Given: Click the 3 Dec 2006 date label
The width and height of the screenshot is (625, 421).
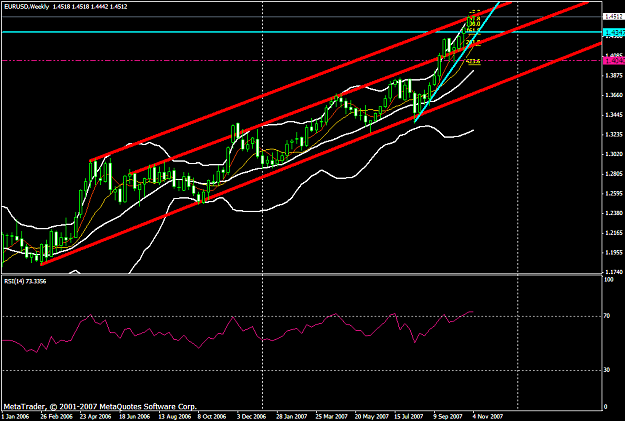Looking at the screenshot, I should pos(252,417).
